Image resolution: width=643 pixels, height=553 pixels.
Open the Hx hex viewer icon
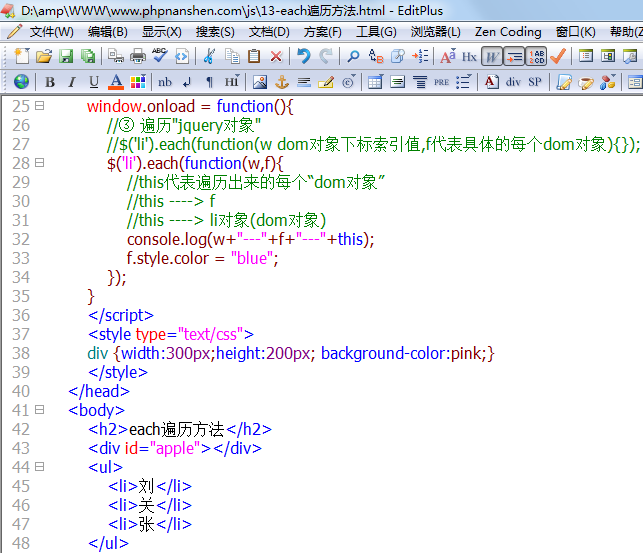pyautogui.click(x=469, y=56)
